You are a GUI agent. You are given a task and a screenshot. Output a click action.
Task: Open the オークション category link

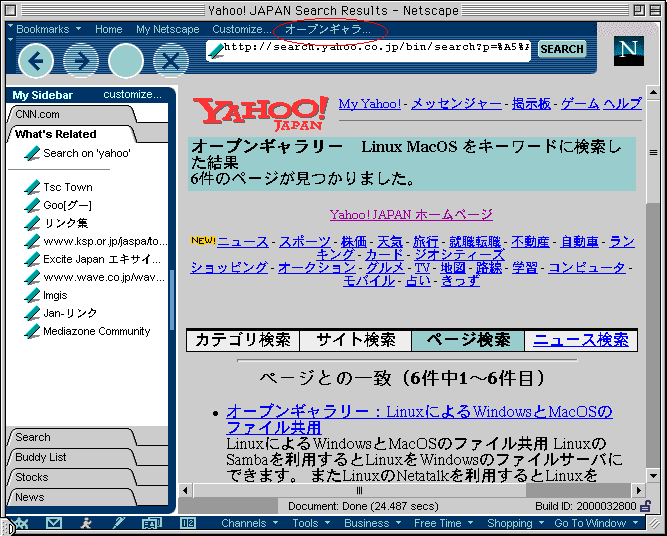pyautogui.click(x=316, y=268)
